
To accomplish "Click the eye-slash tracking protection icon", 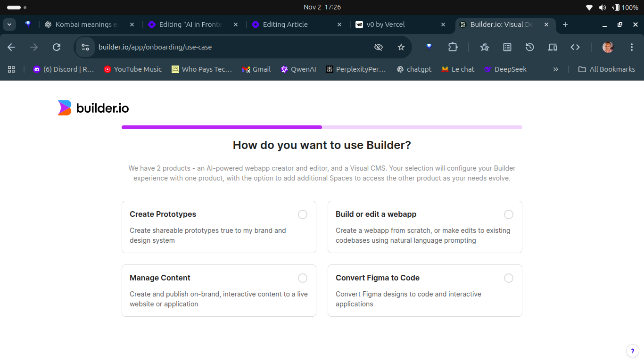I will pyautogui.click(x=378, y=47).
